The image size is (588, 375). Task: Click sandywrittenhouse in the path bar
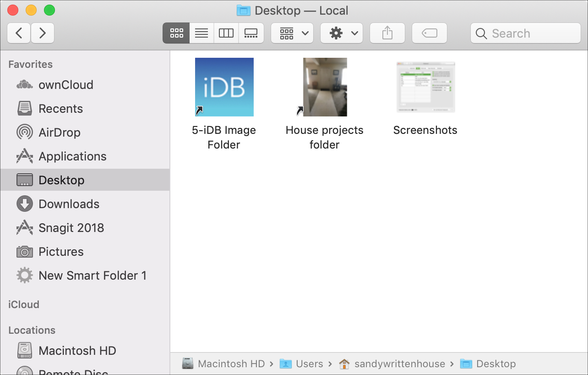(x=398, y=364)
